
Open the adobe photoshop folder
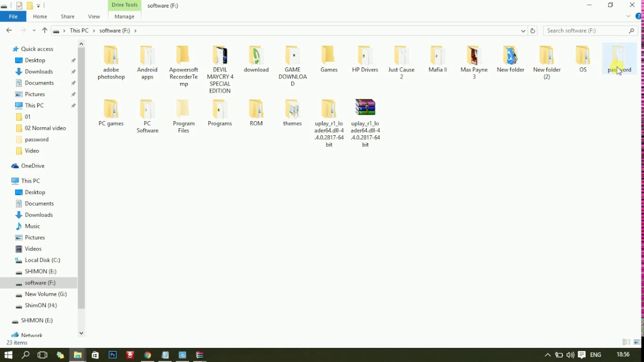[111, 62]
